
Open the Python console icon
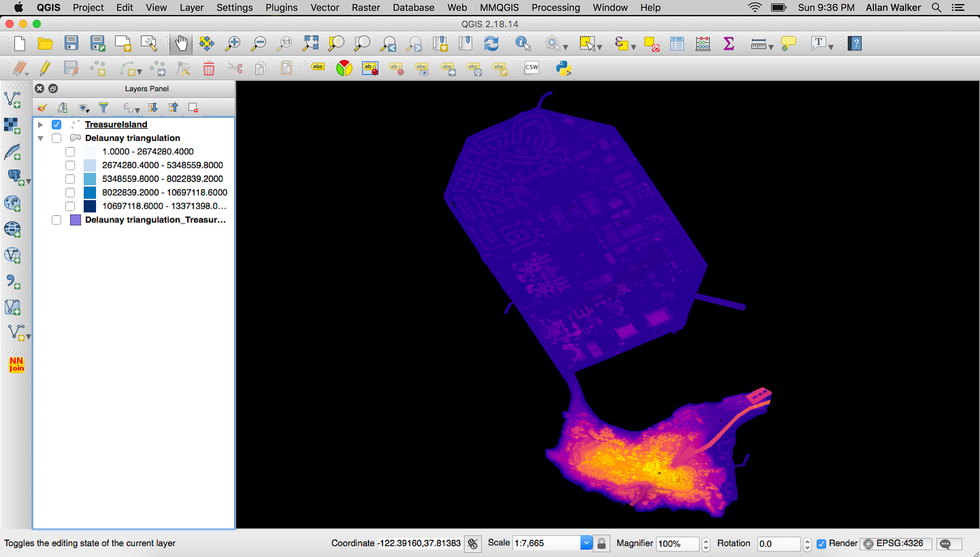click(563, 68)
